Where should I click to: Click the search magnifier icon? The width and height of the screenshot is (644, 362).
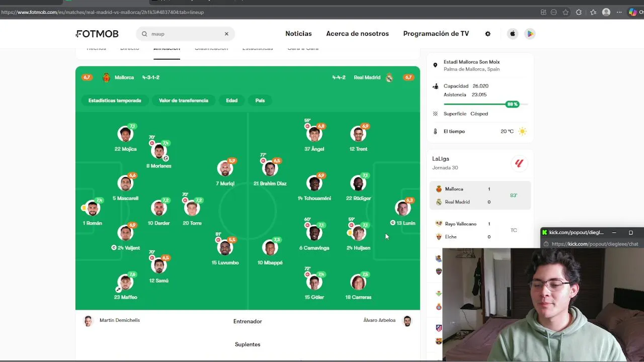144,34
